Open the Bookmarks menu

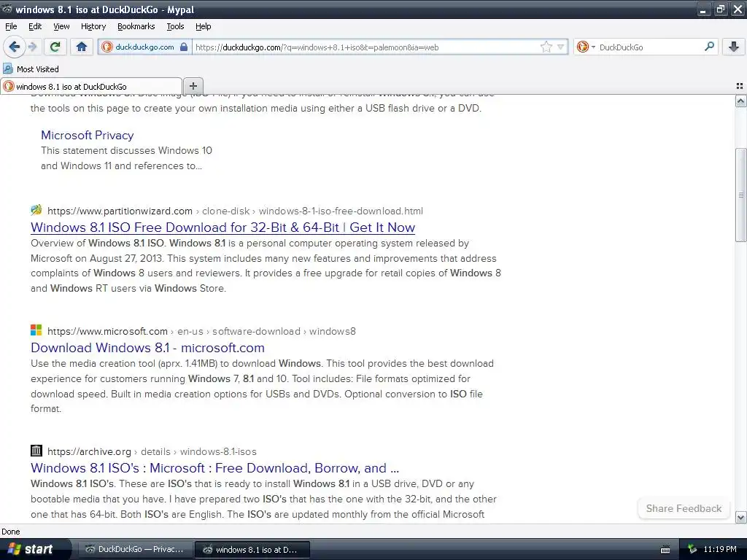point(136,26)
